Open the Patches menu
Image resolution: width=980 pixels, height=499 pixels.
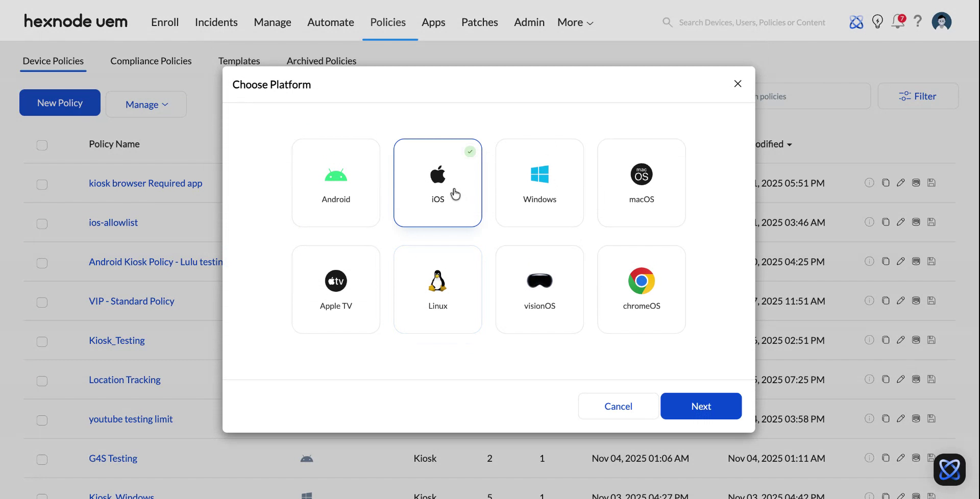pos(479,22)
